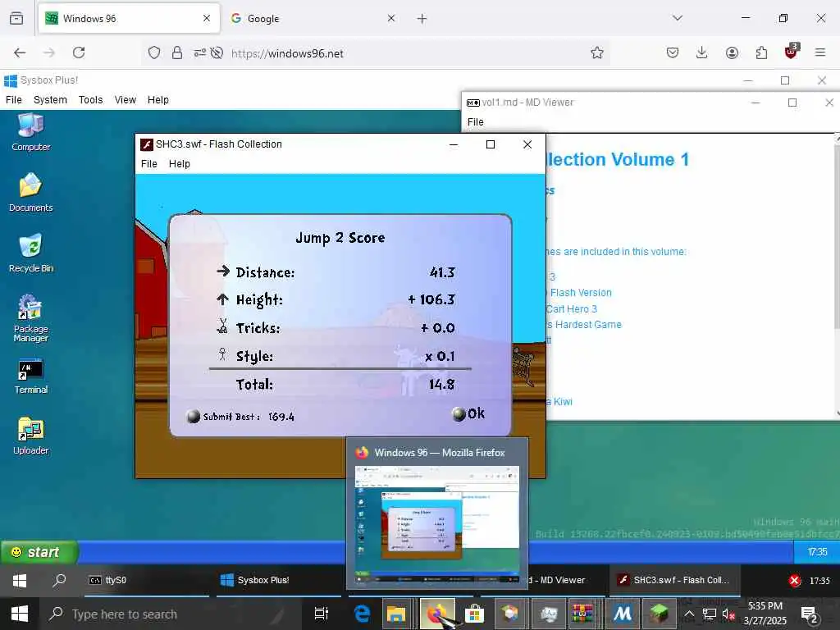840x630 pixels.
Task: Click the inner Windows logo start icon
Action: point(20,581)
